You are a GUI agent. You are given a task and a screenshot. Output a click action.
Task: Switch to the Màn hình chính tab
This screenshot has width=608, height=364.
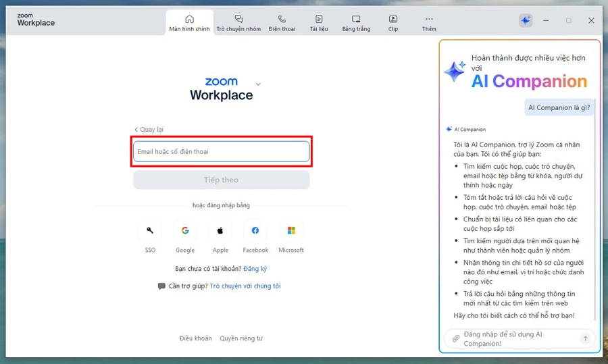(189, 22)
